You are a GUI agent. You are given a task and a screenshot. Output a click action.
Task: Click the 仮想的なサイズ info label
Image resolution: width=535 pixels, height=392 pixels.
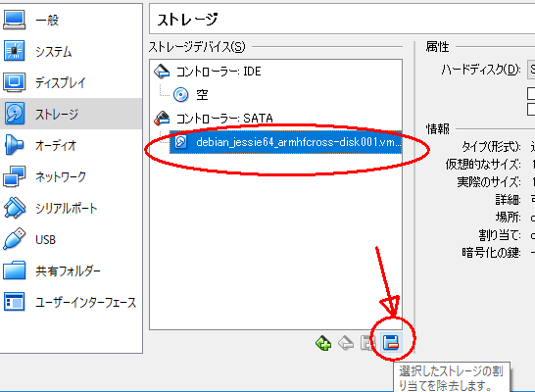483,165
